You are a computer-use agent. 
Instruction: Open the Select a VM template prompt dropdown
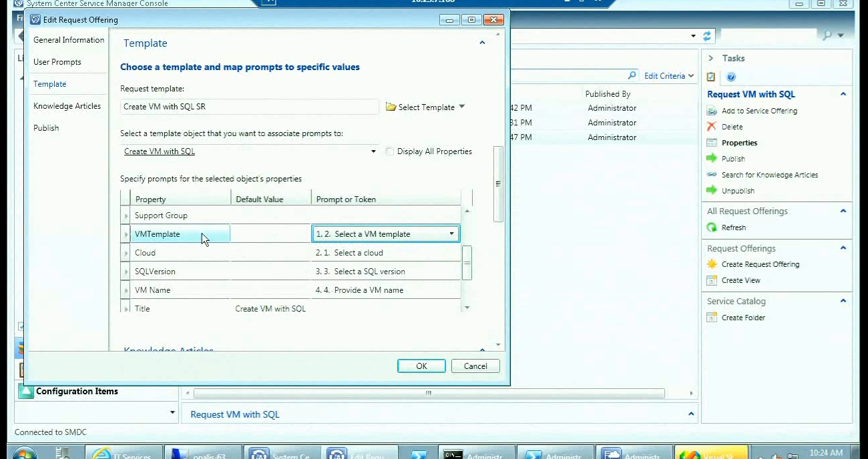(x=452, y=234)
